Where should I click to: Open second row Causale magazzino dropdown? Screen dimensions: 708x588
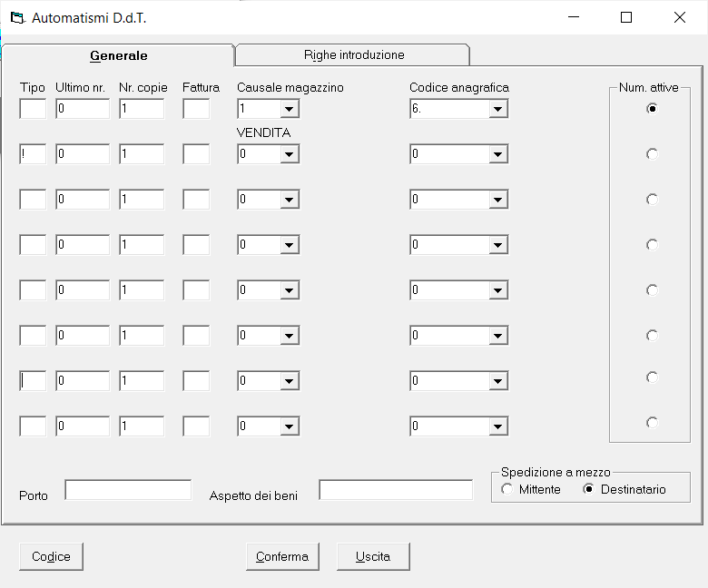coord(289,154)
